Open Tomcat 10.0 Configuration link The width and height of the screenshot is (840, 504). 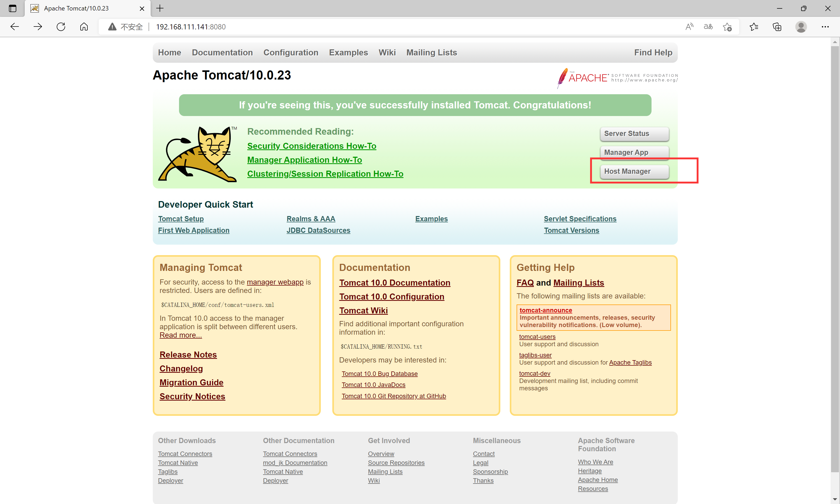point(392,297)
